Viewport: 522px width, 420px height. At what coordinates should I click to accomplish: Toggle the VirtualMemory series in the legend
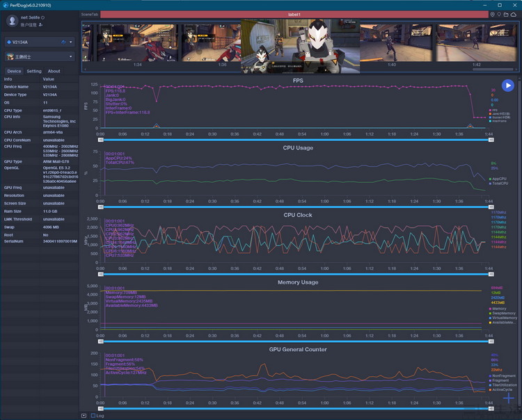pyautogui.click(x=503, y=318)
